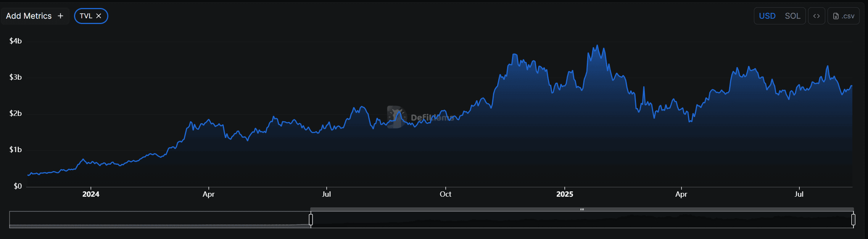Image resolution: width=868 pixels, height=239 pixels.
Task: Click the plus icon next to Add Metrics
Action: coord(60,16)
